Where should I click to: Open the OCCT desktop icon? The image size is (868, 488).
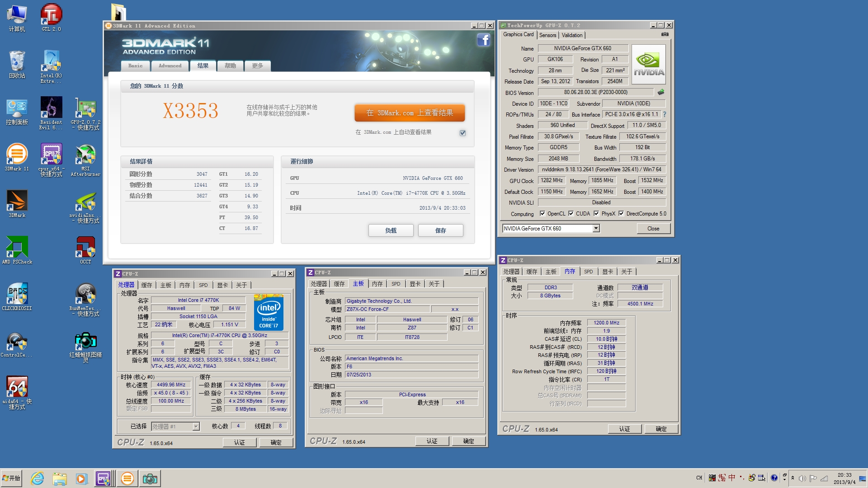click(85, 250)
